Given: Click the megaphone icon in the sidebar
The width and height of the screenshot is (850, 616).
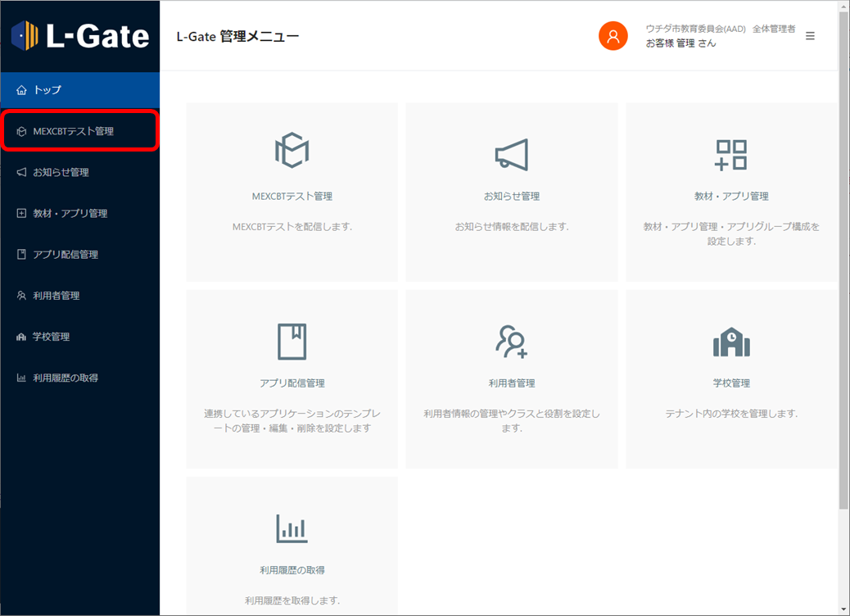Looking at the screenshot, I should click(x=21, y=173).
